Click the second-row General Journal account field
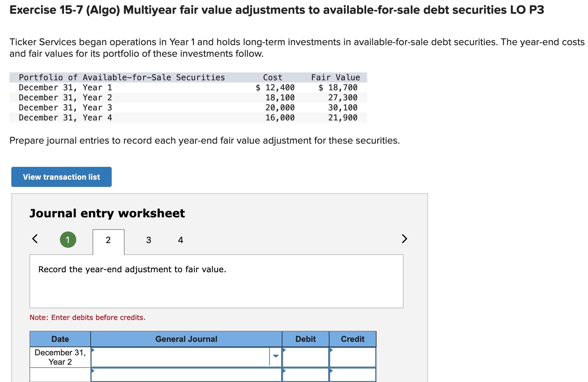 [186, 375]
